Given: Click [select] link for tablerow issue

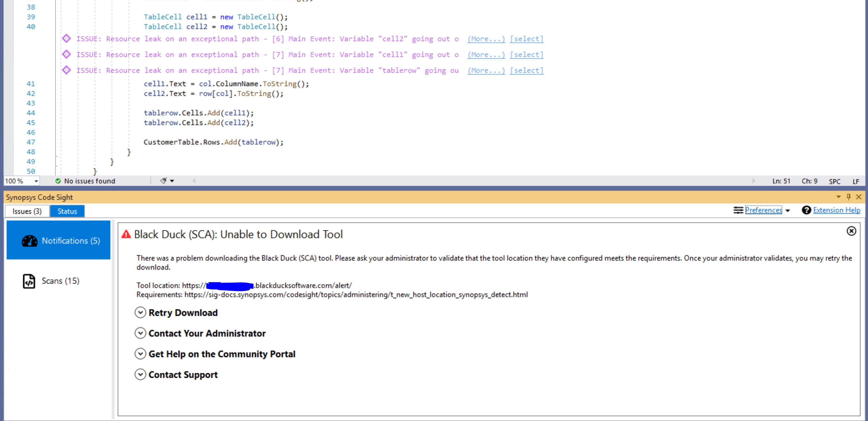Looking at the screenshot, I should (526, 70).
